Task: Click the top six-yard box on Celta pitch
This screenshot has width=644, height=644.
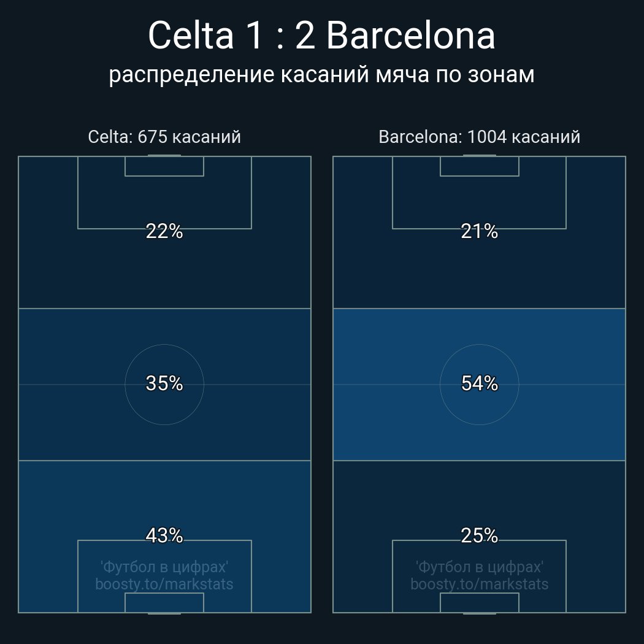Action: [x=164, y=166]
